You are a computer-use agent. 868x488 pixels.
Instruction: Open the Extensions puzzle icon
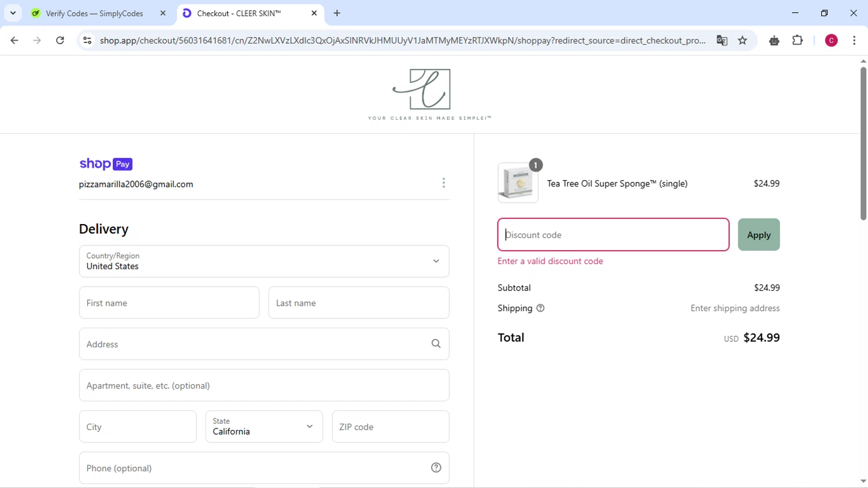click(798, 41)
